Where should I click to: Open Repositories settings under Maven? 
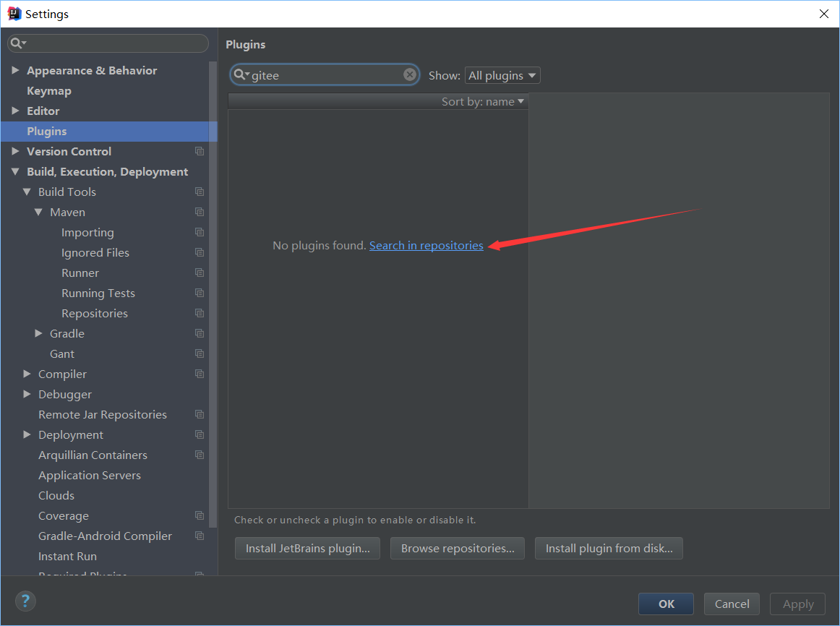coord(94,313)
